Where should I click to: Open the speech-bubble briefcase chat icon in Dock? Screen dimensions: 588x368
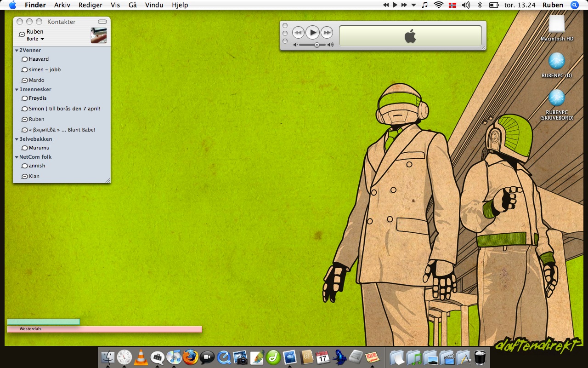click(157, 357)
